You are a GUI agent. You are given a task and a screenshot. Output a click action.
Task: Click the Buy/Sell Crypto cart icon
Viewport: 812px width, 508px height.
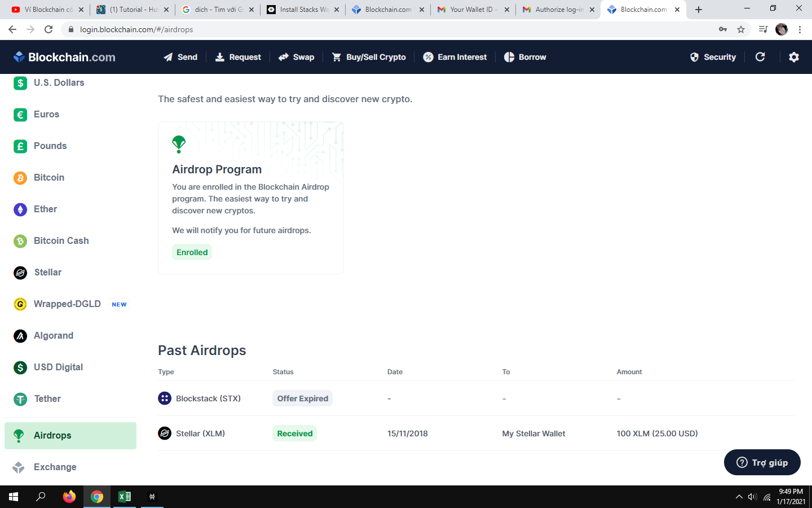(337, 57)
